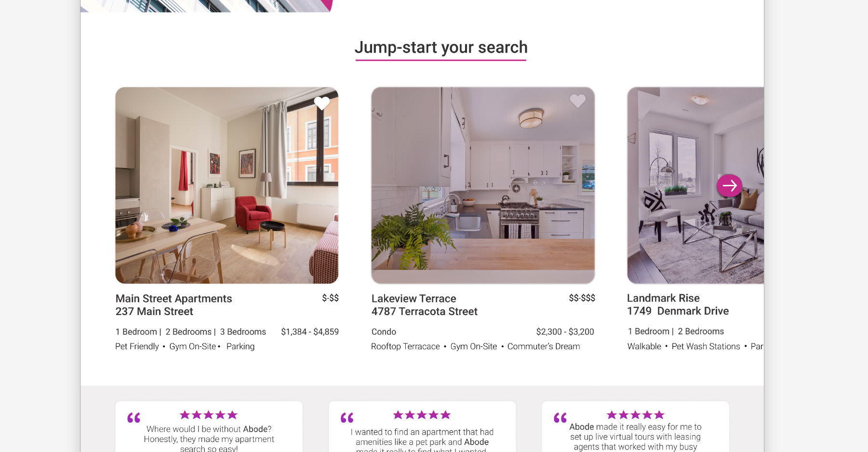This screenshot has width=868, height=452.
Task: Open Main Street Apartments listing photo
Action: point(227,185)
